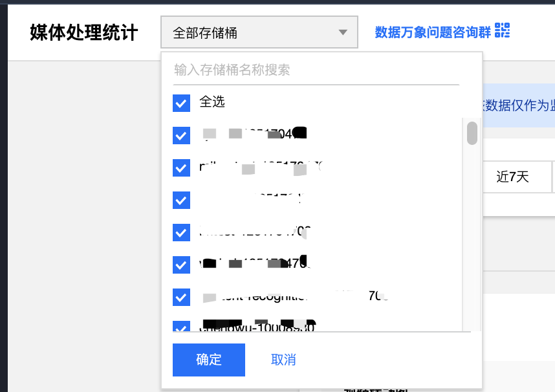Uncheck the bucket row containing recognition
This screenshot has height=392, width=555.
click(x=181, y=297)
